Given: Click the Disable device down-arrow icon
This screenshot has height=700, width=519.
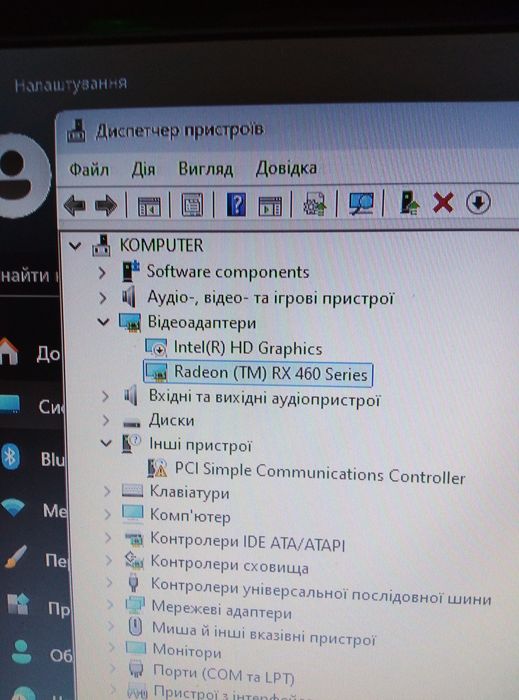Looking at the screenshot, I should (478, 203).
